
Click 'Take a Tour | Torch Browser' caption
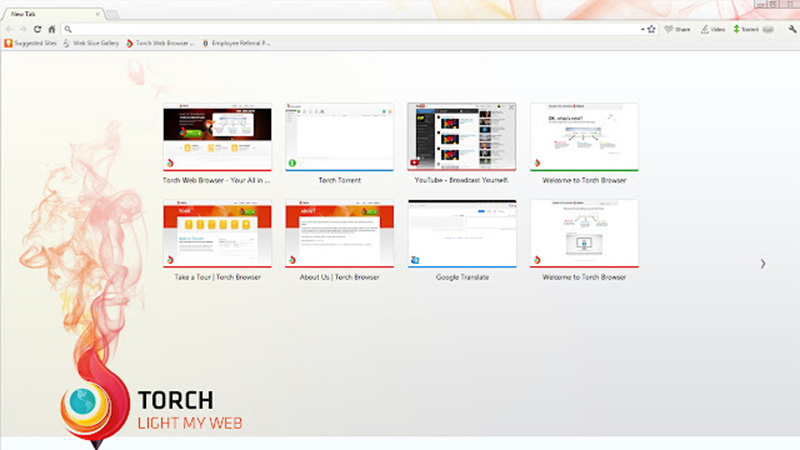click(x=217, y=277)
